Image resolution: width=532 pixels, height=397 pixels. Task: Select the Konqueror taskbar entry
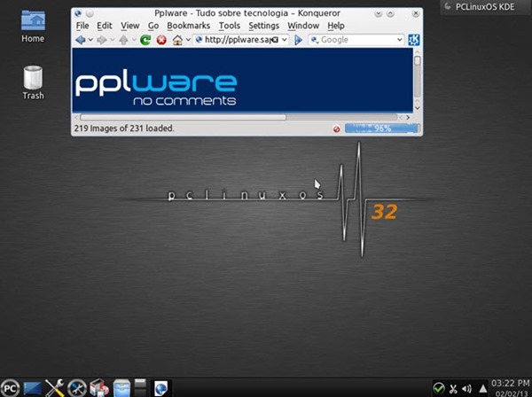coord(160,388)
